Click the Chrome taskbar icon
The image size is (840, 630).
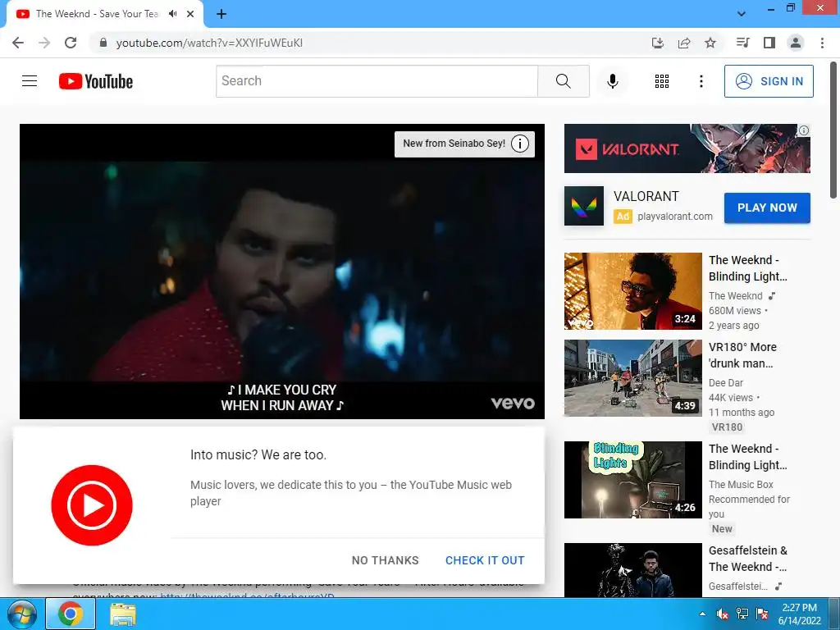tap(71, 614)
